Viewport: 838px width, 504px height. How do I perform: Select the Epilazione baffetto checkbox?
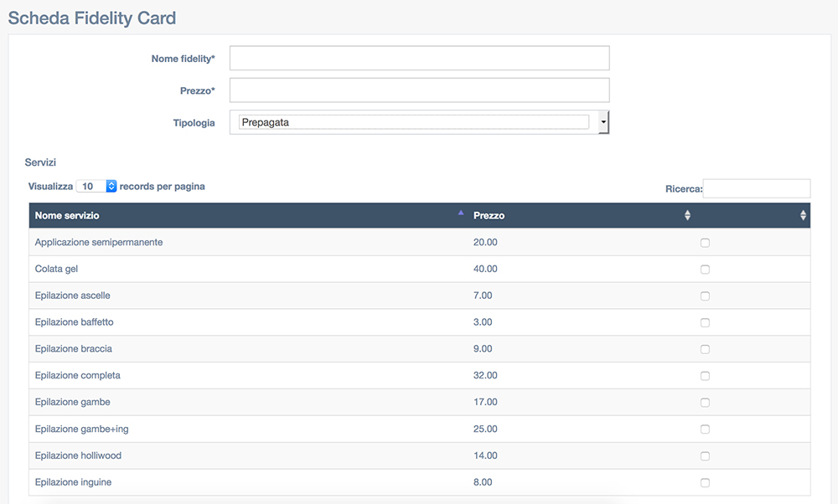(x=705, y=323)
